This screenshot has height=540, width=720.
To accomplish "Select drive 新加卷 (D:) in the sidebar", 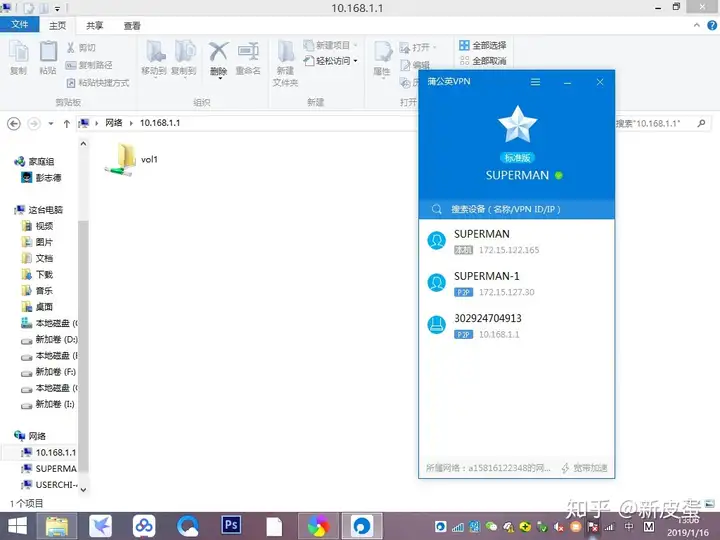I will pyautogui.click(x=50, y=339).
